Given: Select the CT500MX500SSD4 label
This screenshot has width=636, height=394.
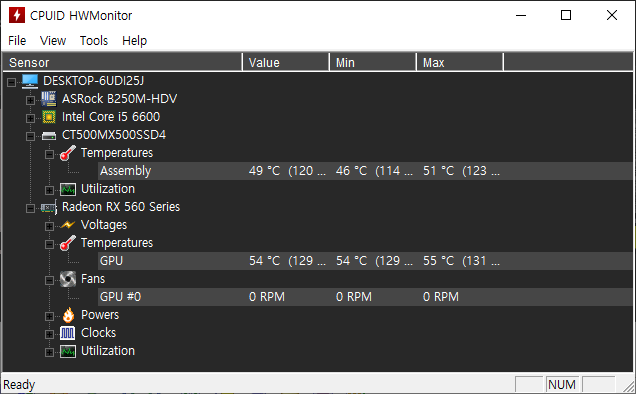Looking at the screenshot, I should [x=114, y=135].
